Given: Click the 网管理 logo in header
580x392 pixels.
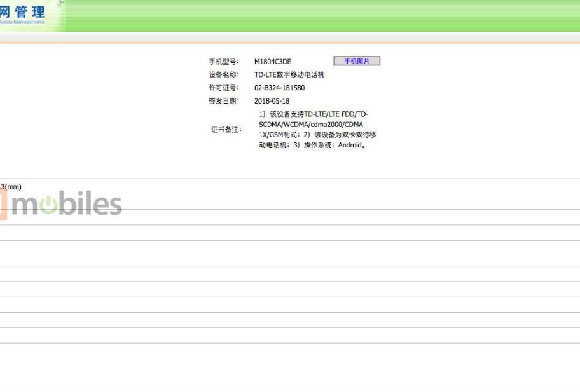Looking at the screenshot, I should 23,11.
